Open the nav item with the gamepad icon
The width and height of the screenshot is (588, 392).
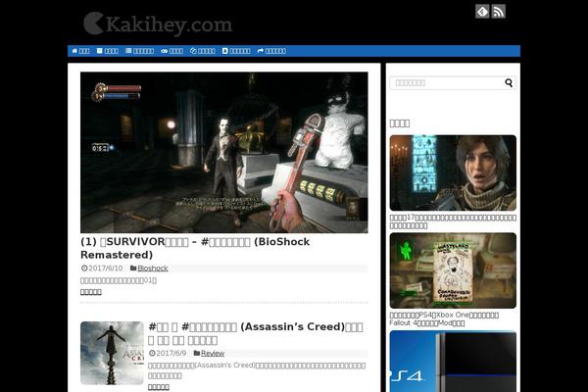point(171,51)
